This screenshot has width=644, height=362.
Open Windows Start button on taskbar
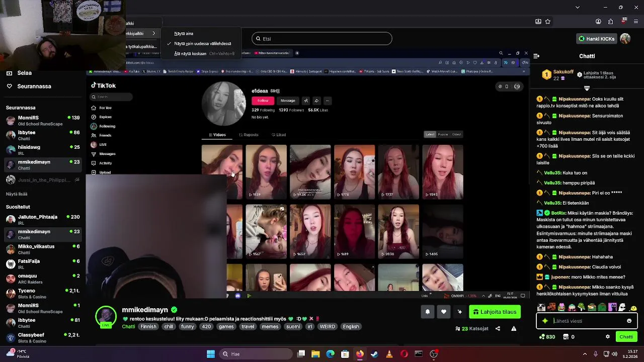[x=211, y=354]
